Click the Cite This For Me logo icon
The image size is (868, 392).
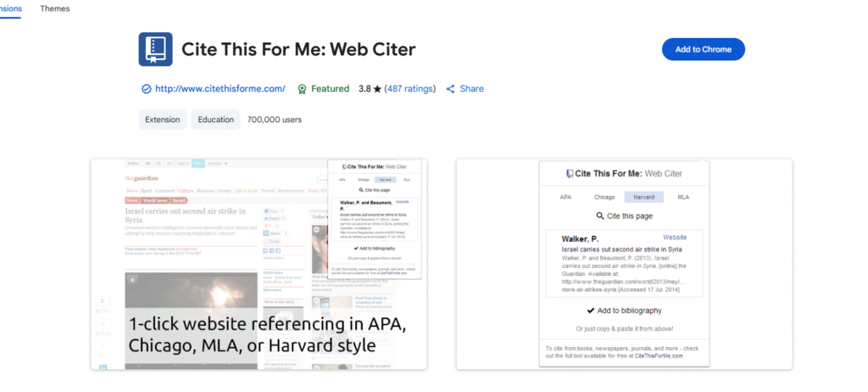[x=155, y=49]
